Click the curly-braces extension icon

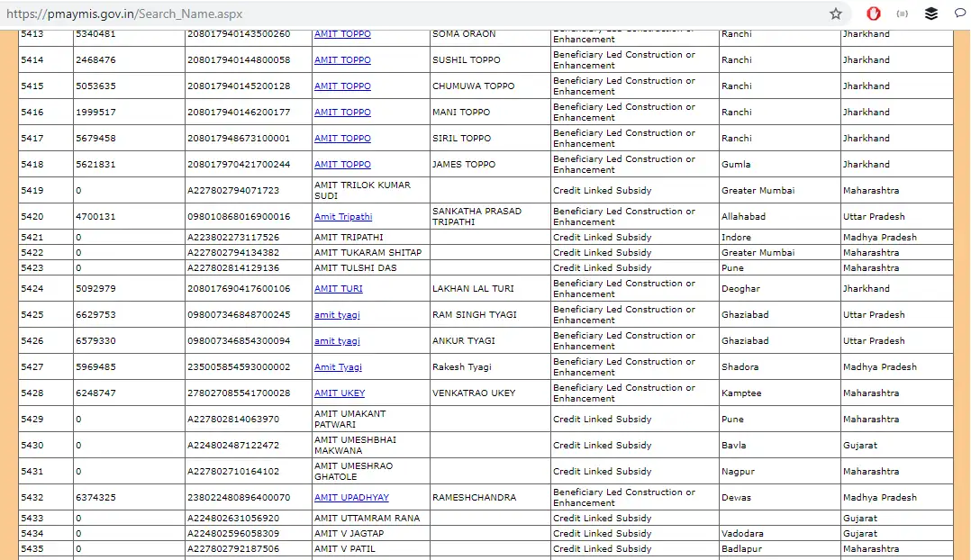point(902,14)
